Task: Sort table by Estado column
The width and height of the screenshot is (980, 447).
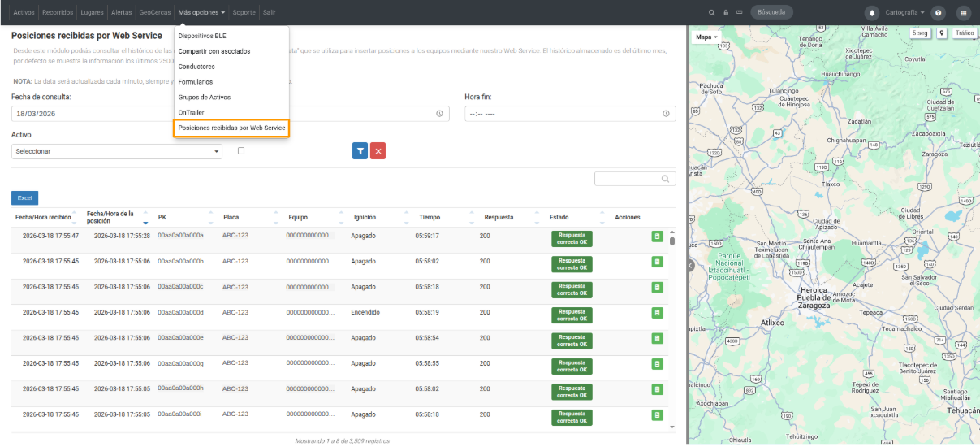Action: (x=576, y=217)
